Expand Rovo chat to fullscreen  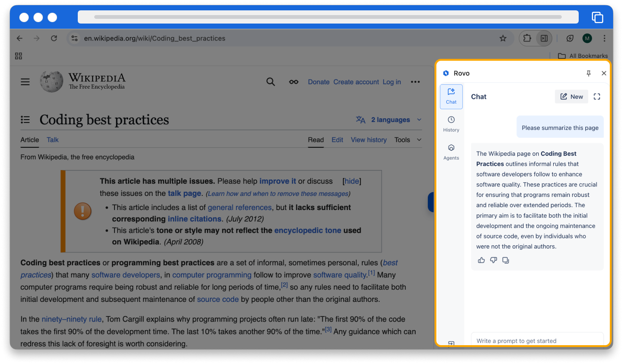click(x=597, y=97)
